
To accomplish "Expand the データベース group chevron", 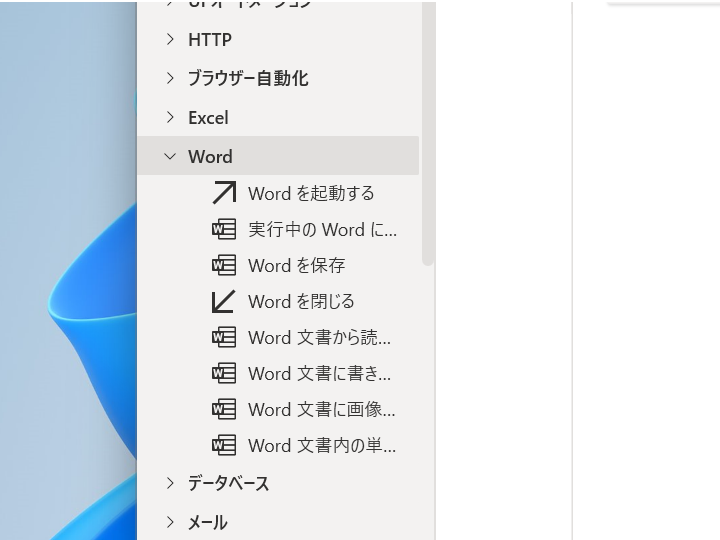I will 170,483.
